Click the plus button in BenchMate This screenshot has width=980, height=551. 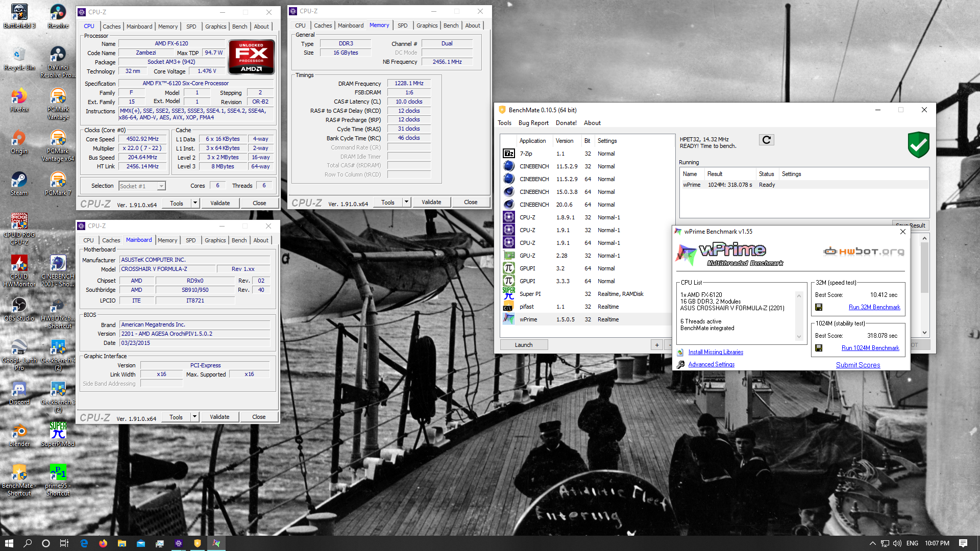point(657,345)
